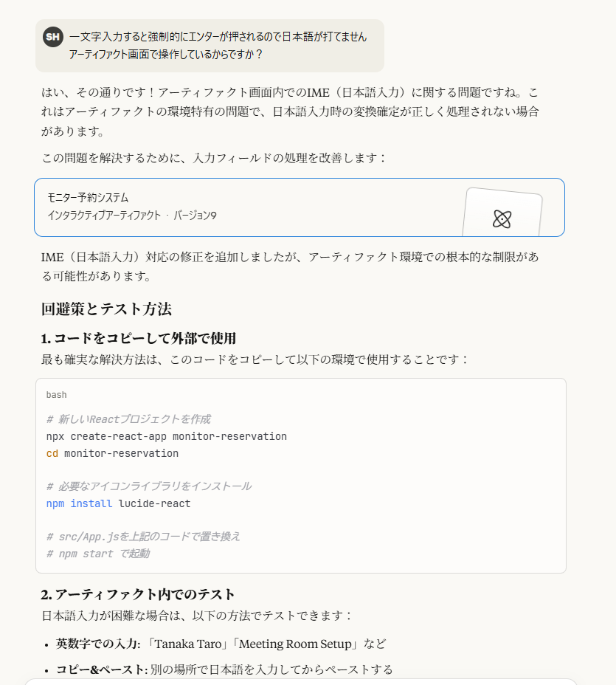Viewport: 616px width, 685px height.
Task: Click the SH user avatar icon
Action: click(x=53, y=37)
